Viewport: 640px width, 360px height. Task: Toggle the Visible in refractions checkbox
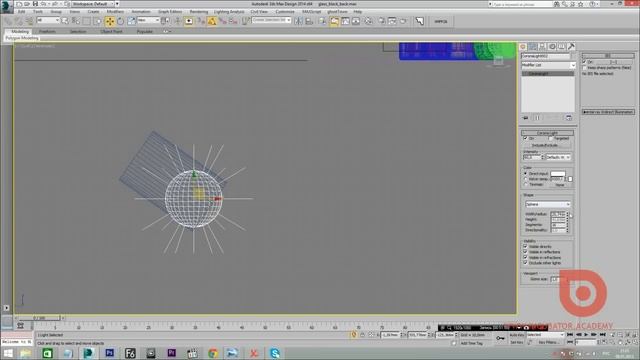click(525, 258)
